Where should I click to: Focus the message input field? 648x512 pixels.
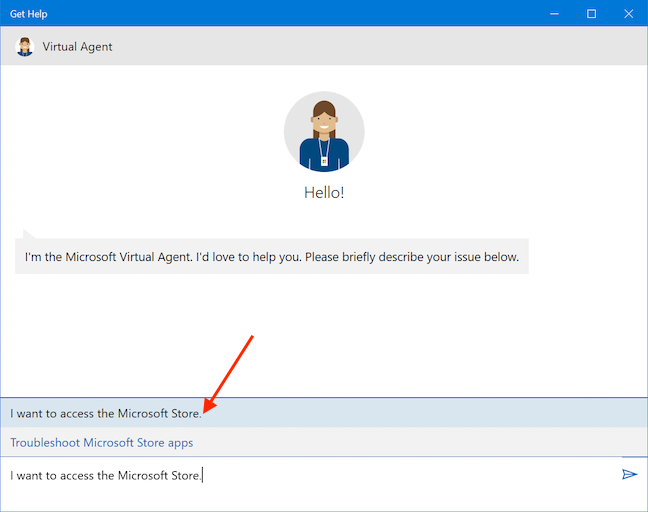pyautogui.click(x=400, y=475)
